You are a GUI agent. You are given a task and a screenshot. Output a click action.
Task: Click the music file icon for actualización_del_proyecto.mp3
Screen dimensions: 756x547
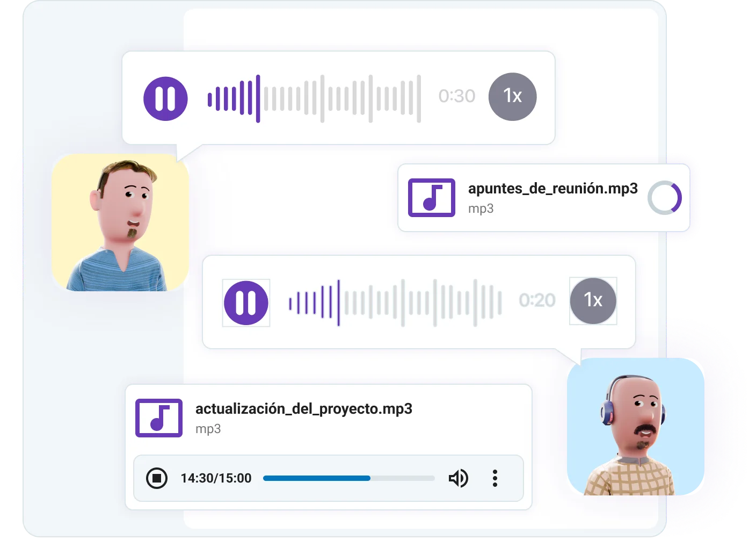[x=159, y=418]
